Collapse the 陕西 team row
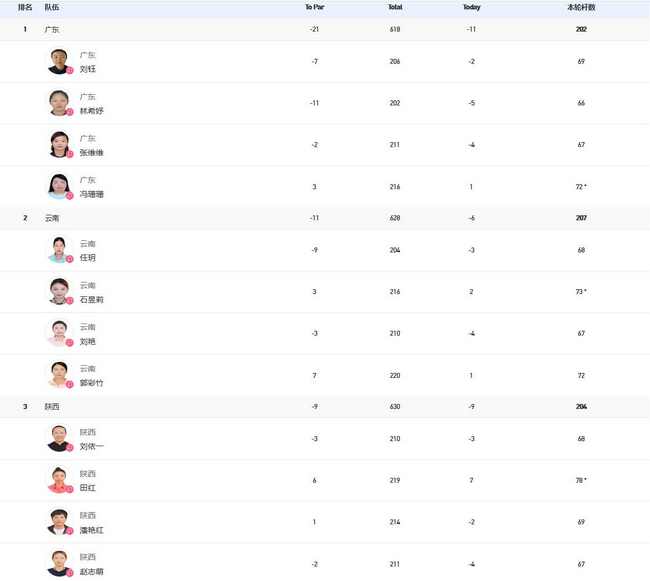Viewport: 650px width, 581px height. pos(52,406)
